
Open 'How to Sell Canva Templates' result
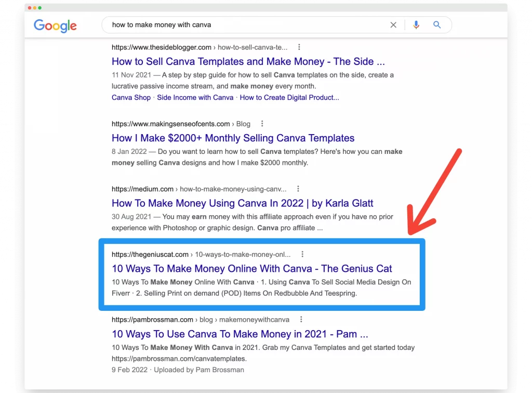click(x=248, y=61)
